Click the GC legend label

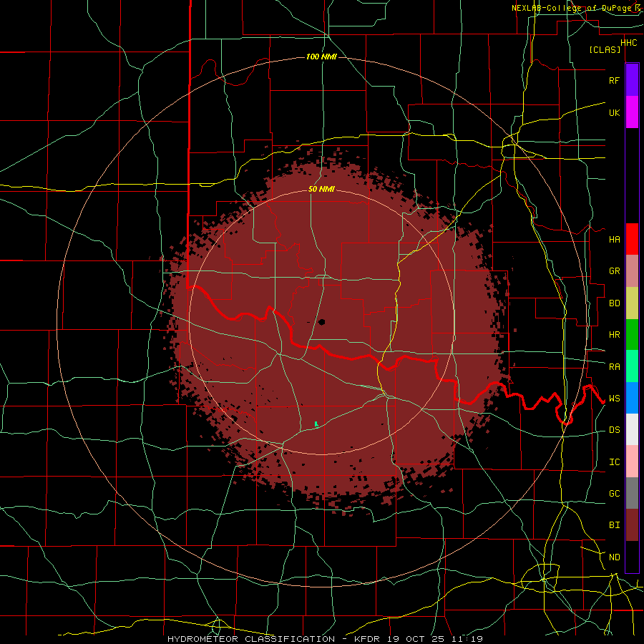(x=614, y=494)
